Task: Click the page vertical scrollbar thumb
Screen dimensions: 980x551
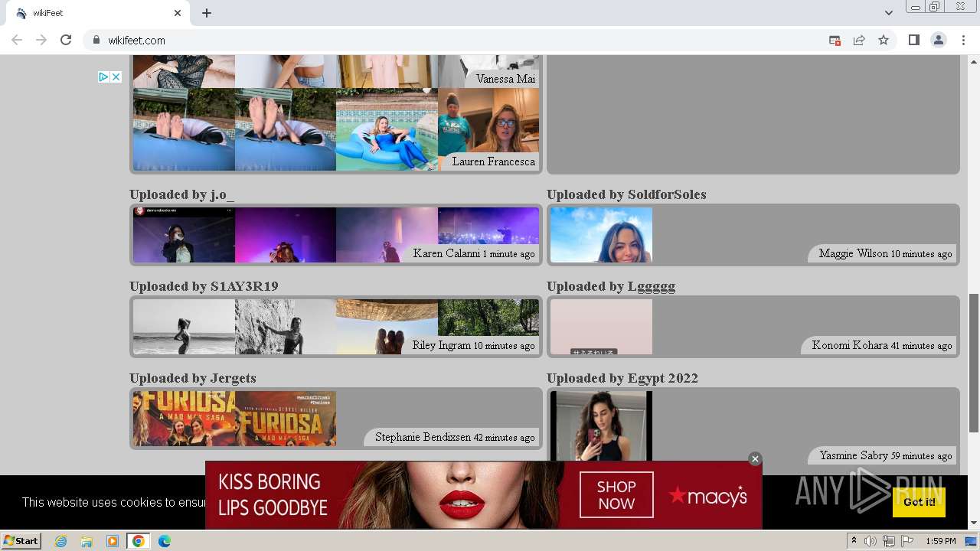Action: point(974,363)
